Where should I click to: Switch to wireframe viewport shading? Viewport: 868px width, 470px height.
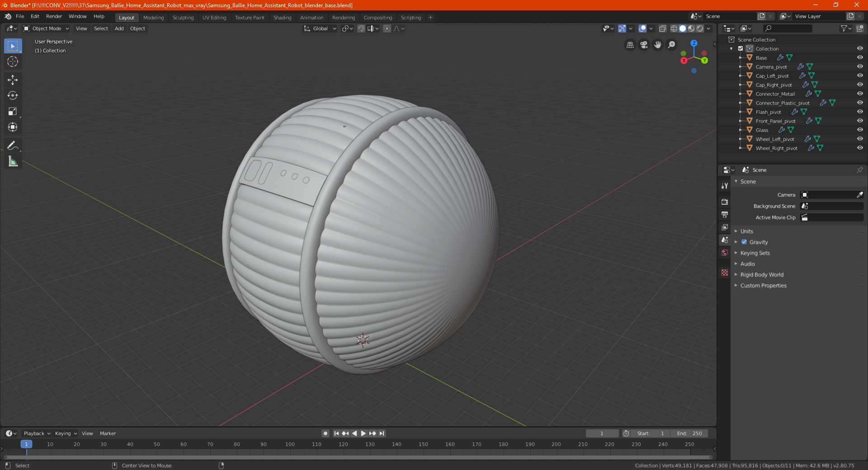pyautogui.click(x=674, y=28)
